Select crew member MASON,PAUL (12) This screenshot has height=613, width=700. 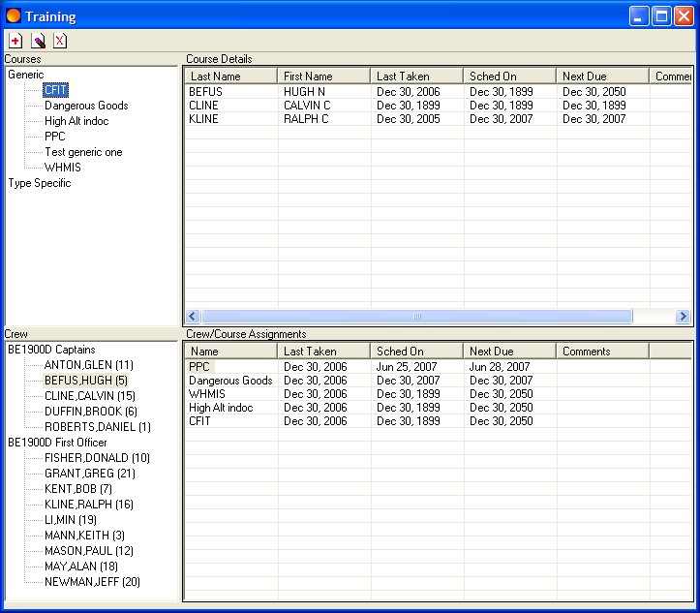click(x=89, y=551)
